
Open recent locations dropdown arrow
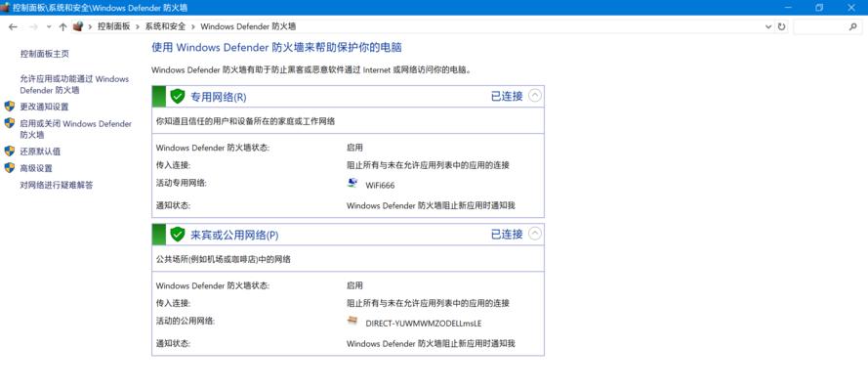pos(49,26)
